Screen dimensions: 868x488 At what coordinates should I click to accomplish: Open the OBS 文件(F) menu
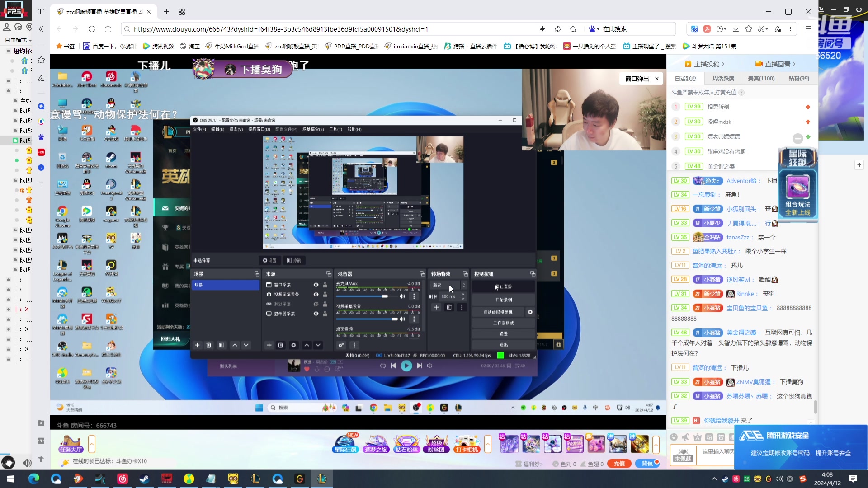tap(199, 129)
